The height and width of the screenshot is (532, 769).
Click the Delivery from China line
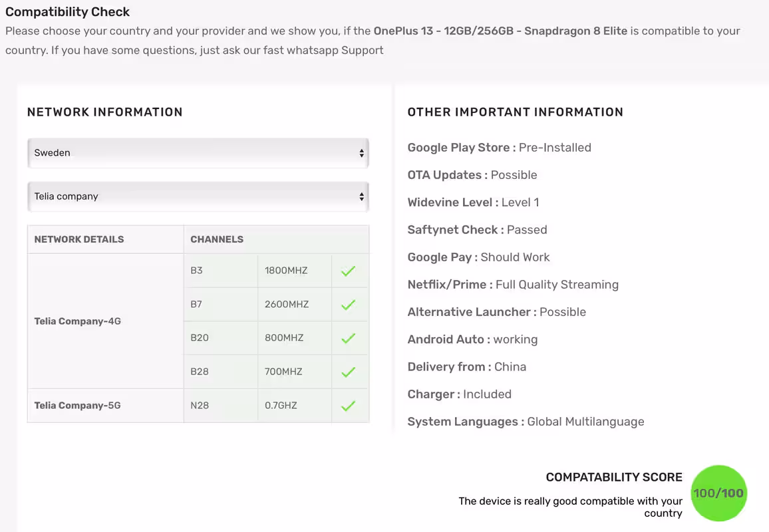point(467,367)
